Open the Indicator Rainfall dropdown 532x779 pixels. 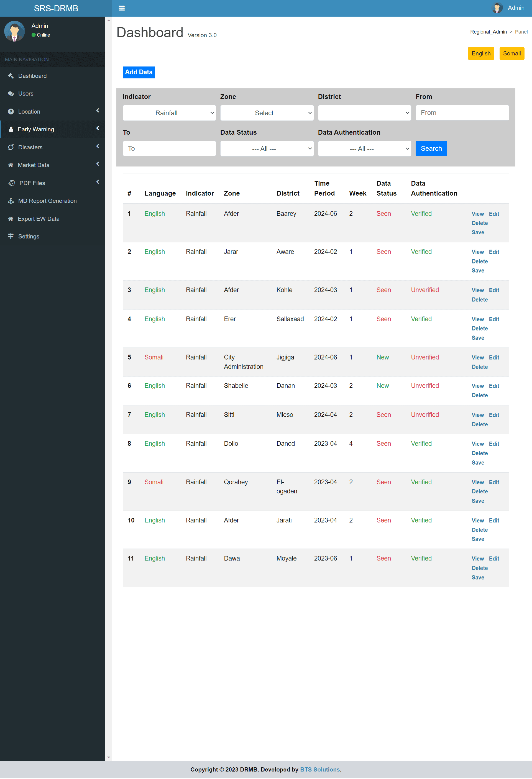[x=169, y=113]
